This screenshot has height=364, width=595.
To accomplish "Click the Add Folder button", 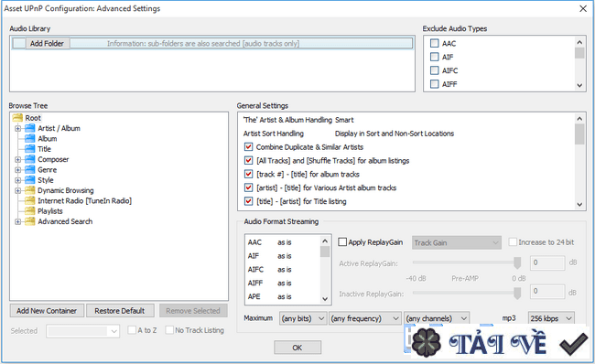I will [x=47, y=43].
